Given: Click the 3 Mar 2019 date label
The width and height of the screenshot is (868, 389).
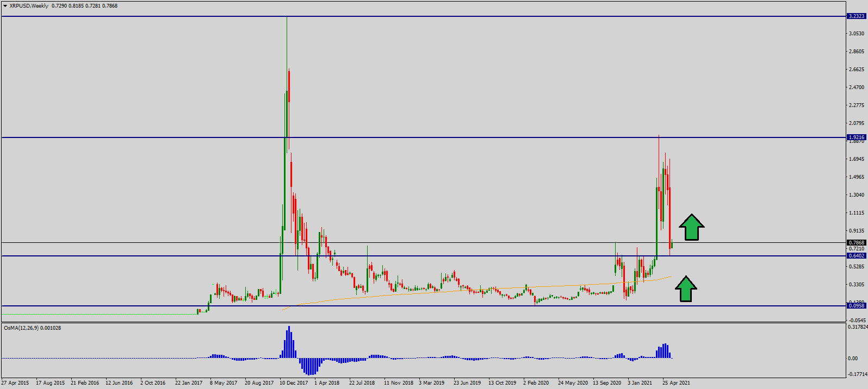Looking at the screenshot, I should click(x=432, y=383).
